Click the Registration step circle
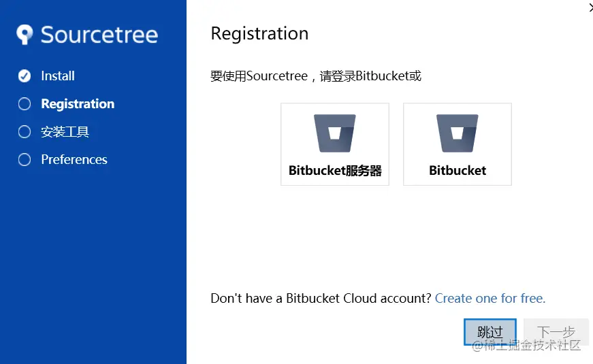Screen dimensions: 593x364 point(25,103)
